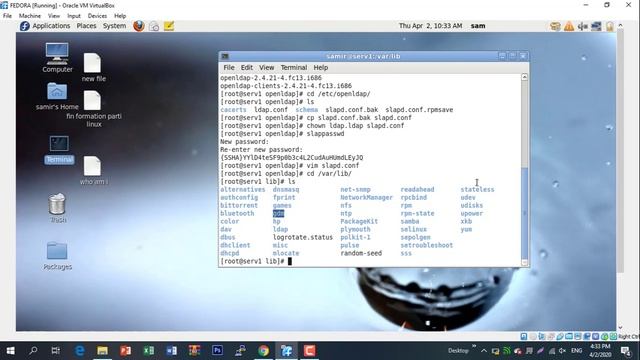
Task: Open VirtualBox File menu
Action: click(x=7, y=16)
